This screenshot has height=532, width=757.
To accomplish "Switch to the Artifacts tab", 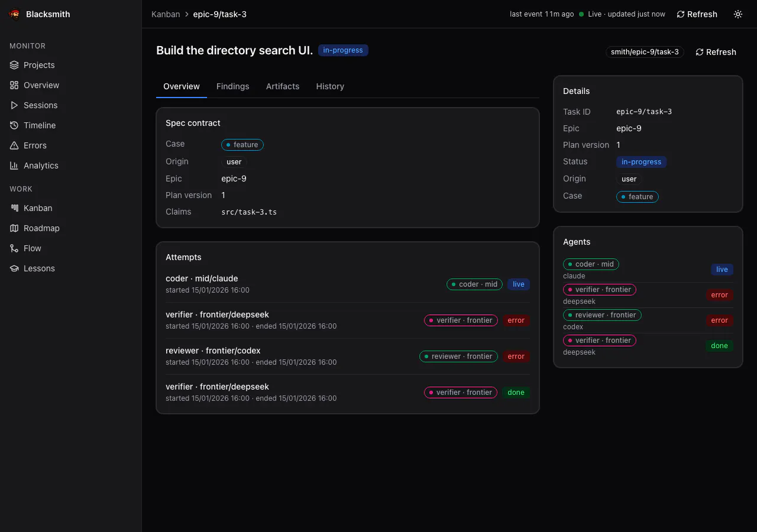I will (283, 86).
